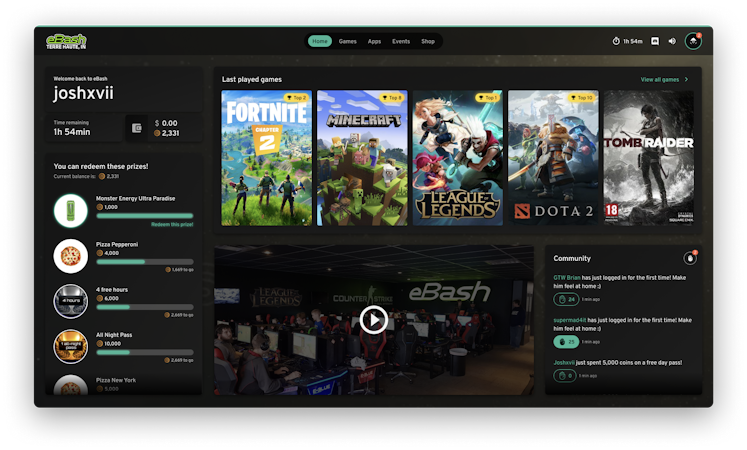Launch Fortnite from last played games
Screen dimensions: 747x450
266,158
